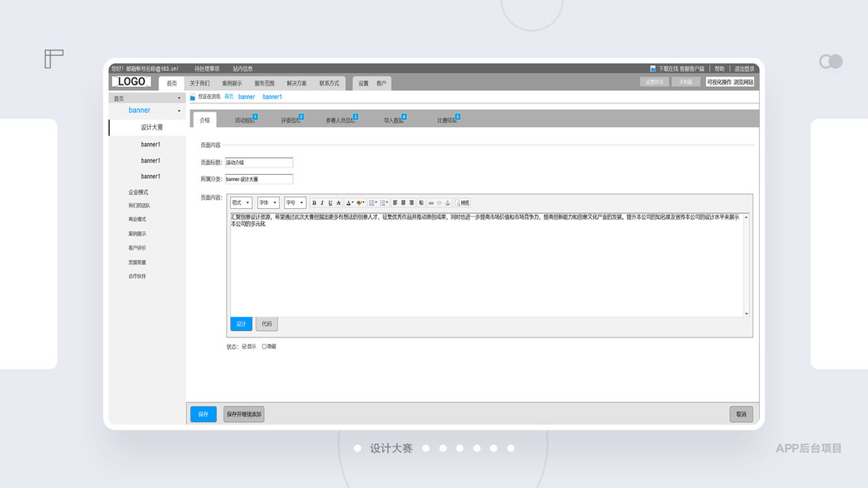Align text left in the editor

click(395, 203)
